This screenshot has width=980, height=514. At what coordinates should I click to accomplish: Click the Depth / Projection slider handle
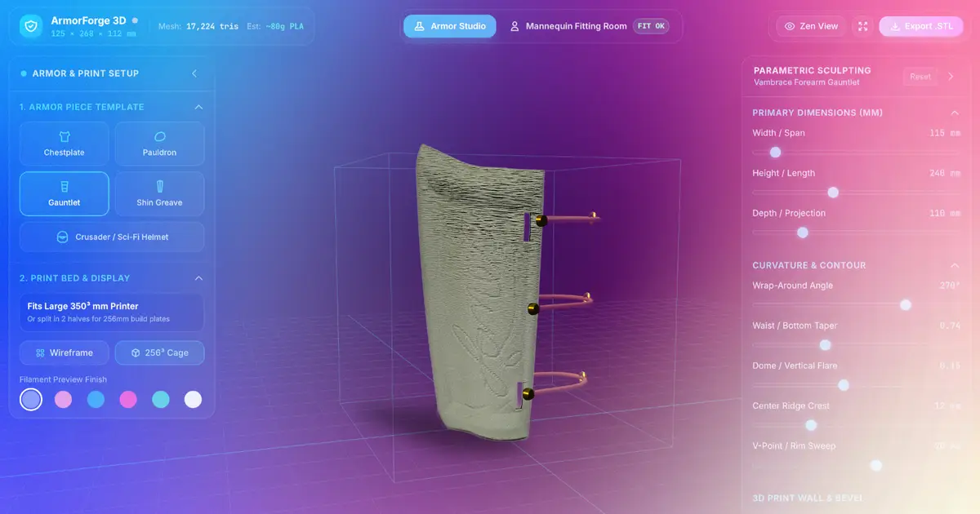tap(803, 233)
